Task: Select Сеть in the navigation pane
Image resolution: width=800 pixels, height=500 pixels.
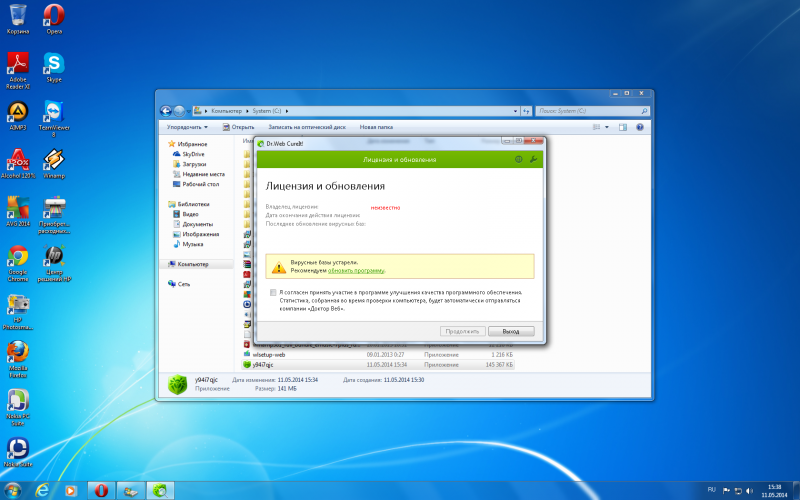Action: coord(179,284)
